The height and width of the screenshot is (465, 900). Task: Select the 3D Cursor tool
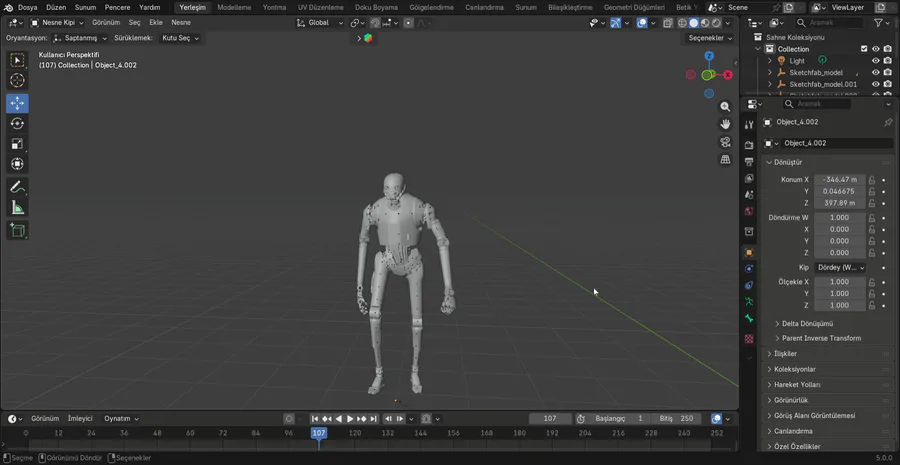(17, 80)
